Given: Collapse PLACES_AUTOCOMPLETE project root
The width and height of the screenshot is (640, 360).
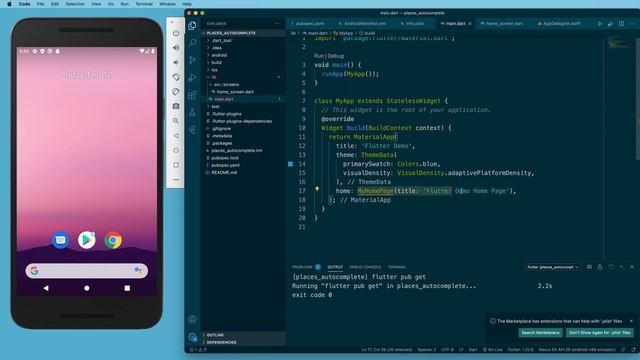Looking at the screenshot, I should (243, 33).
